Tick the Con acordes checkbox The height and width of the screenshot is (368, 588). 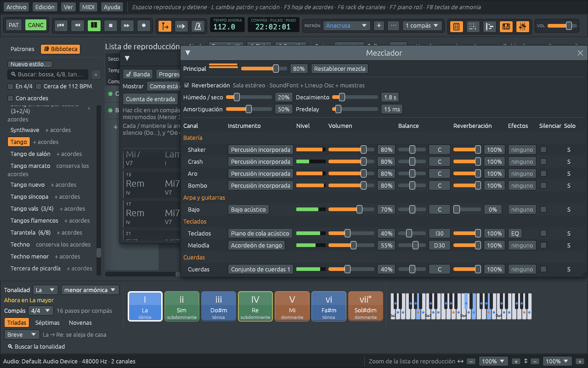pyautogui.click(x=11, y=98)
